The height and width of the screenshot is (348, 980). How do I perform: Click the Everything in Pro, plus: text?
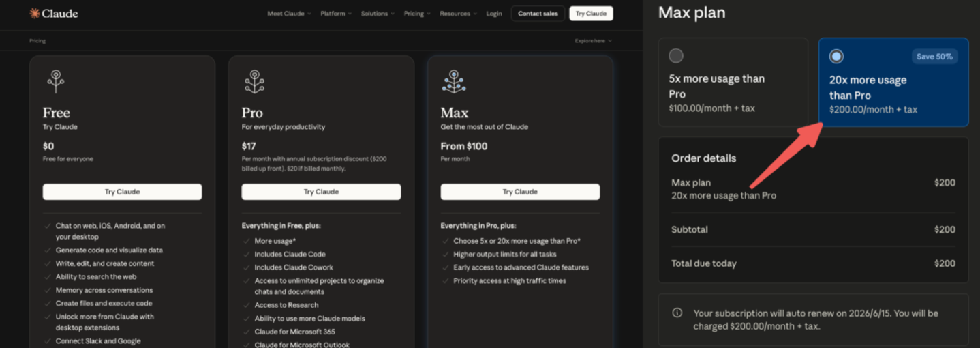[478, 226]
